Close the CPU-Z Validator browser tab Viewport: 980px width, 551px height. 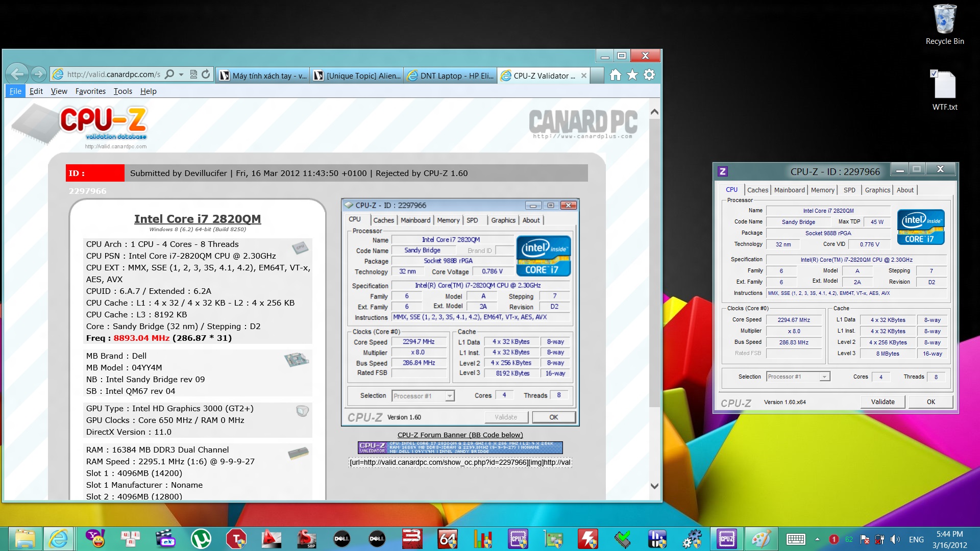pos(584,76)
